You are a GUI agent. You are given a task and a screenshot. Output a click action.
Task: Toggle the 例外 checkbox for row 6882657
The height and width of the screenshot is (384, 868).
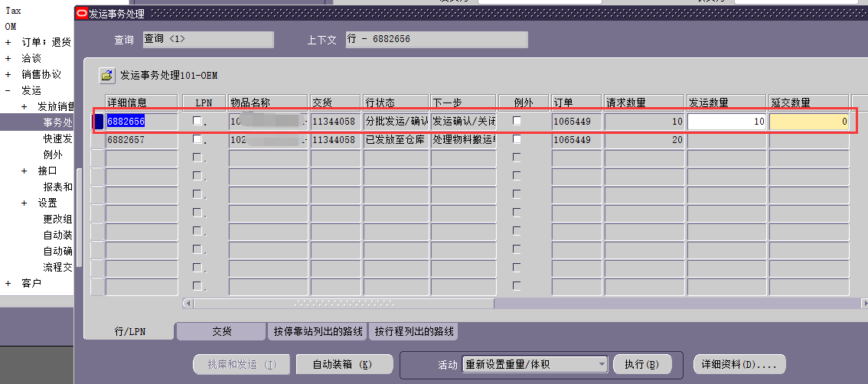point(517,139)
